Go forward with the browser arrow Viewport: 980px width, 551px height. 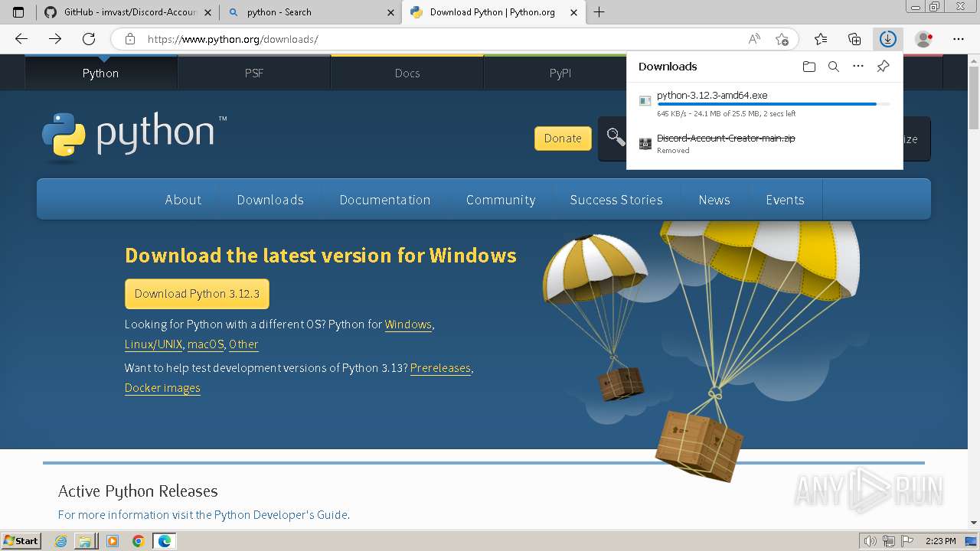[55, 39]
